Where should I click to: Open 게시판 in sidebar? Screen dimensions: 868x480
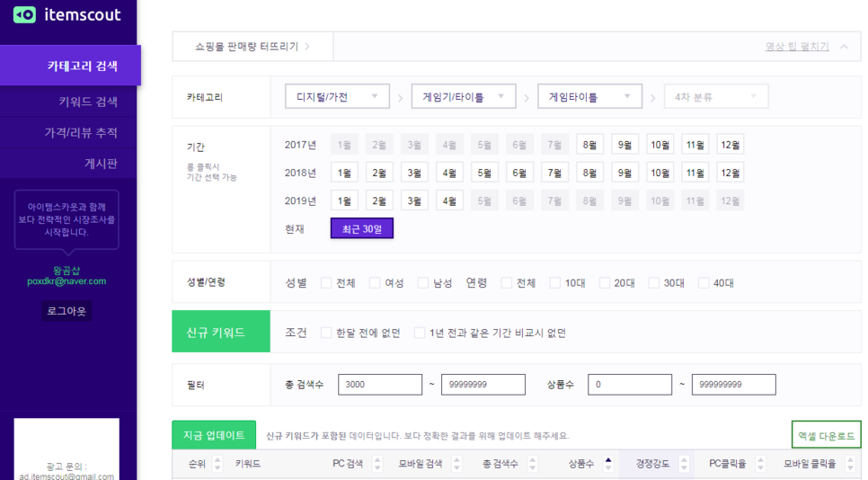(x=68, y=164)
